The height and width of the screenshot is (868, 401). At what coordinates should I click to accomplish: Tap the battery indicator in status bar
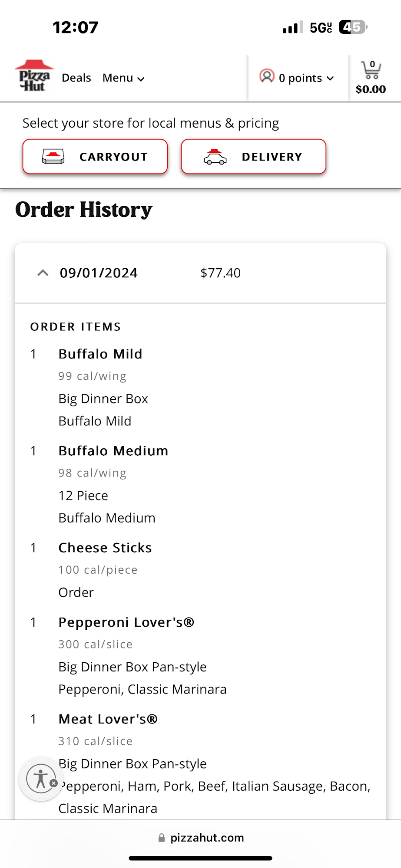[x=353, y=27]
